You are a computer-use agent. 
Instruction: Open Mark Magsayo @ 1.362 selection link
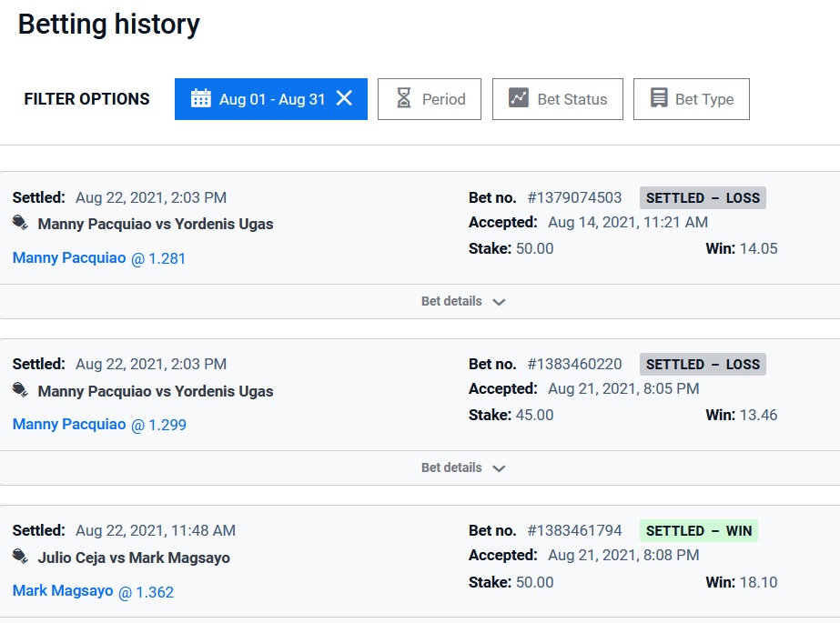coord(93,591)
